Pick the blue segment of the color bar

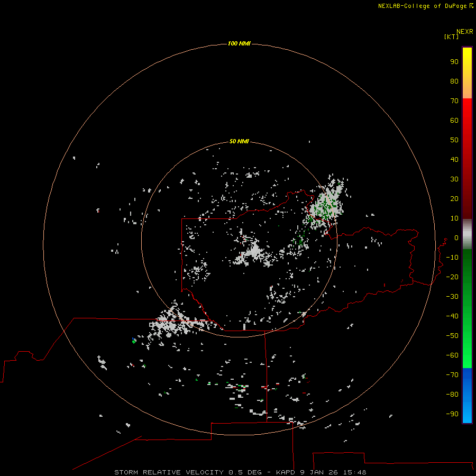[x=467, y=395]
